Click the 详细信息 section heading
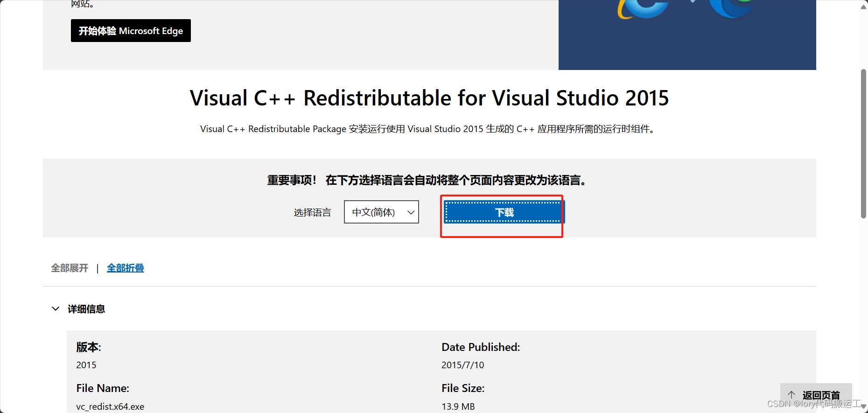The width and height of the screenshot is (868, 413). 86,309
